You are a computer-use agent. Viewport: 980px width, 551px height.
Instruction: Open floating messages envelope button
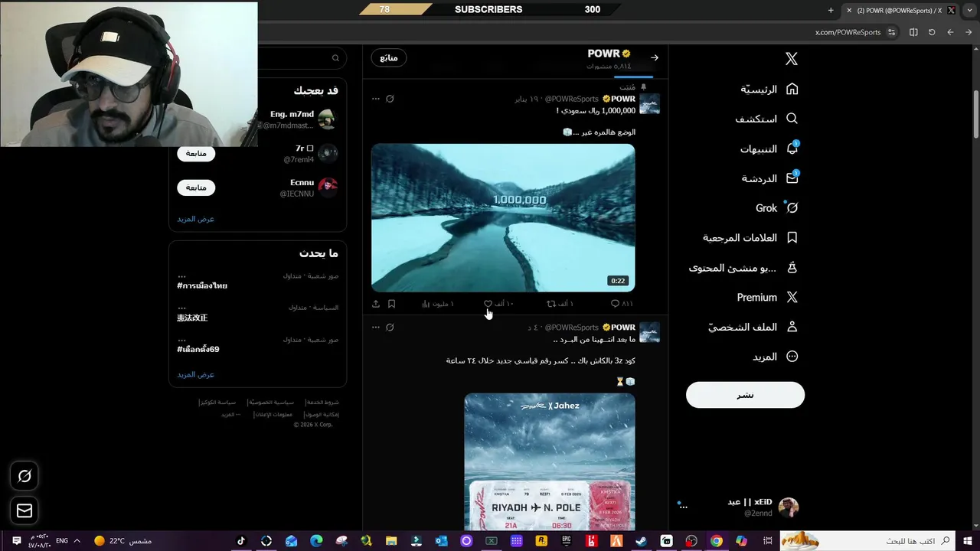tap(24, 510)
